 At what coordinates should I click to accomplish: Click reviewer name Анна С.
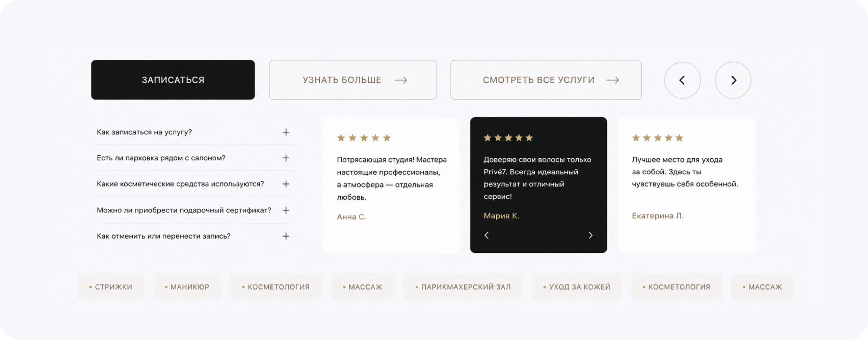point(351,217)
